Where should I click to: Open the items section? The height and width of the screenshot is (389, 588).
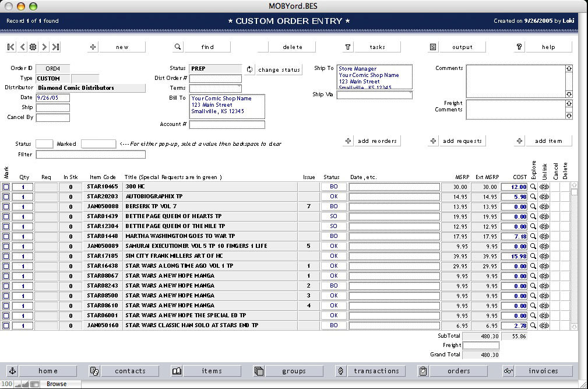pyautogui.click(x=212, y=371)
